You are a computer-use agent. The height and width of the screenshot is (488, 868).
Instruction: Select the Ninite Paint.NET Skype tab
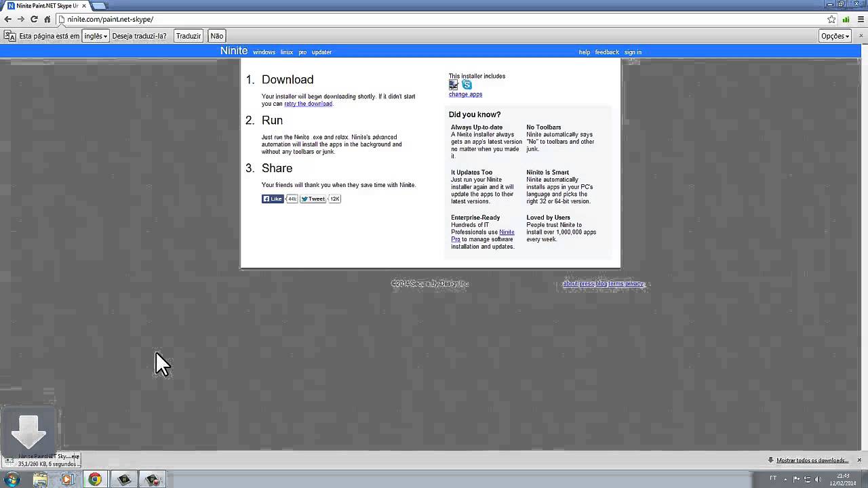click(46, 5)
